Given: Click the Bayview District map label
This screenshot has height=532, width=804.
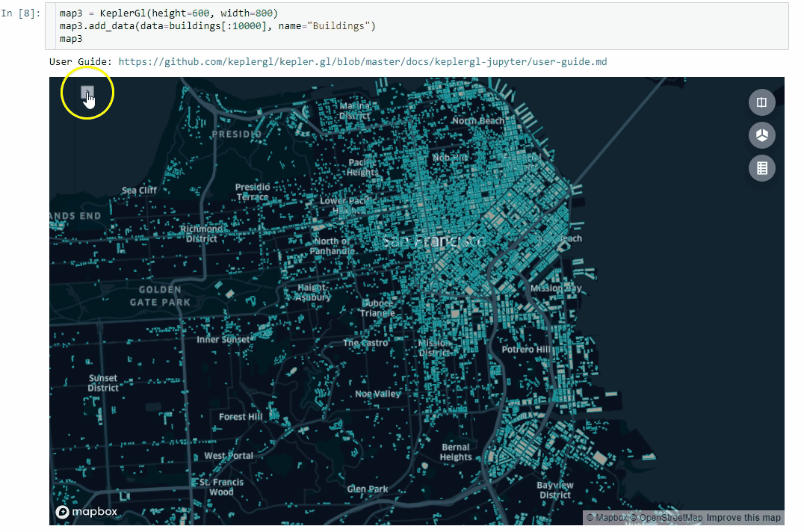Looking at the screenshot, I should tap(554, 490).
